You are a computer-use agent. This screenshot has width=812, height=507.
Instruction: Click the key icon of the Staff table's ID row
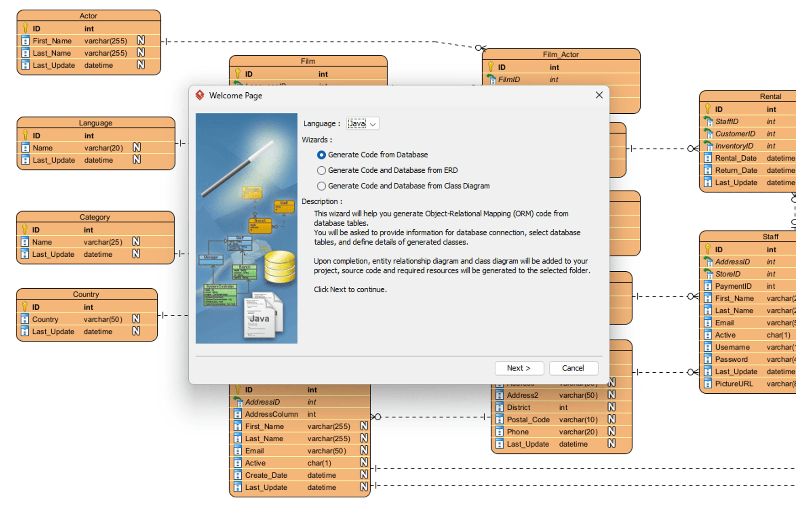point(708,249)
